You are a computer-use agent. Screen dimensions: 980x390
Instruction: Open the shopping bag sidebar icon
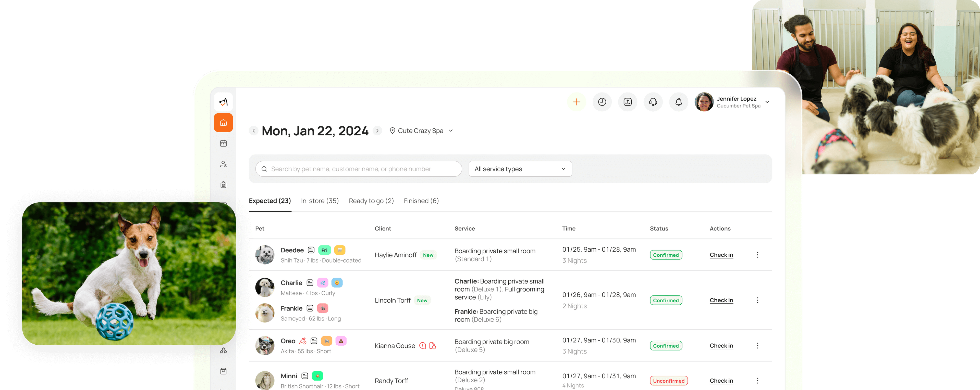pos(223,371)
